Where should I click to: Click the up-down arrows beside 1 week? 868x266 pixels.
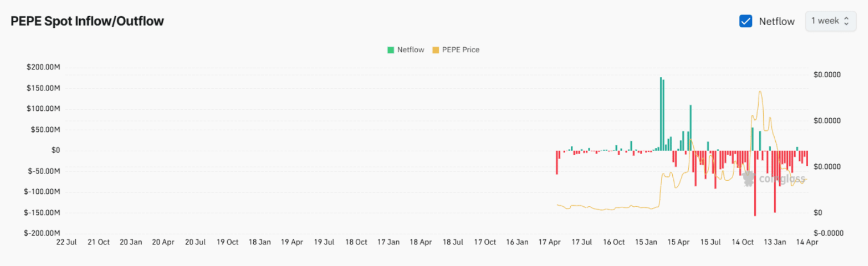846,21
